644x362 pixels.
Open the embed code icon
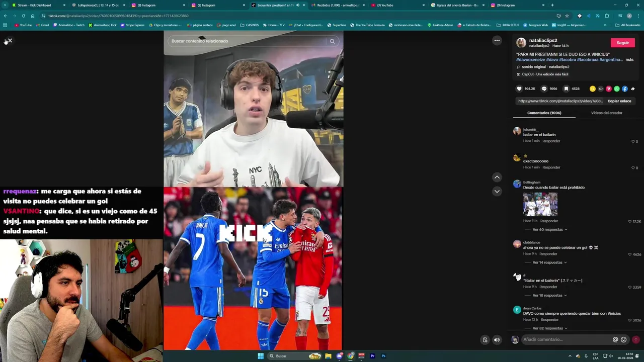pos(600,88)
